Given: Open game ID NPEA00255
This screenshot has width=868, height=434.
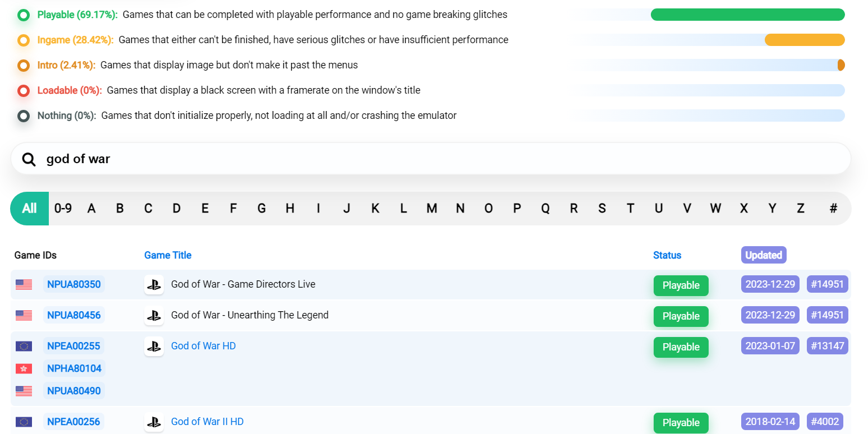Looking at the screenshot, I should pos(74,346).
